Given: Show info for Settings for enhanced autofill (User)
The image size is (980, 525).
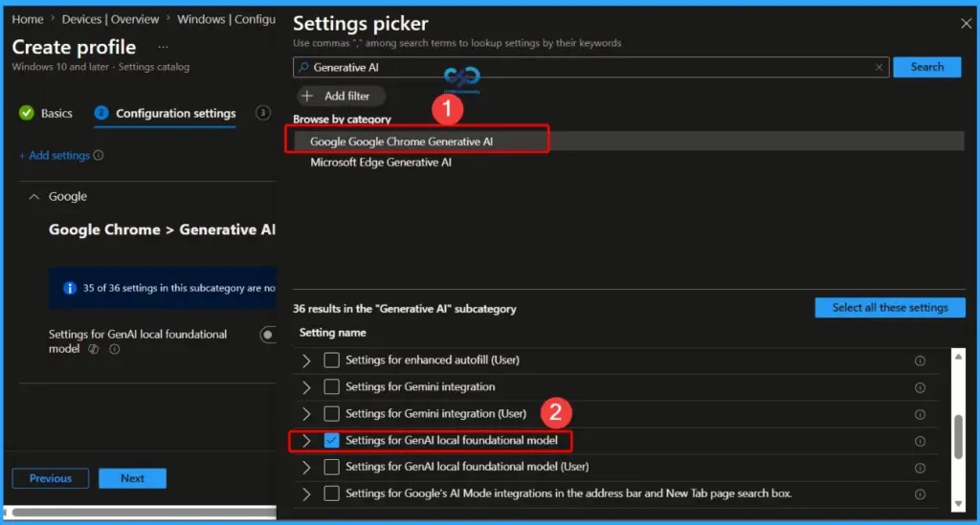Looking at the screenshot, I should tap(920, 361).
